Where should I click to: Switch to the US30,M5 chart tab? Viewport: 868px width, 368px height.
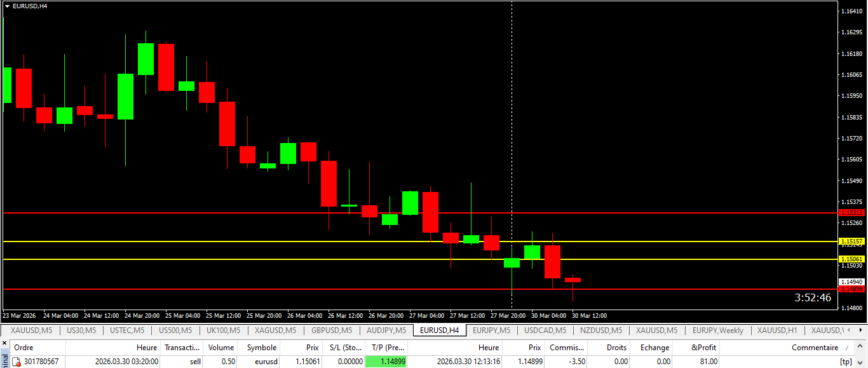pyautogui.click(x=81, y=331)
